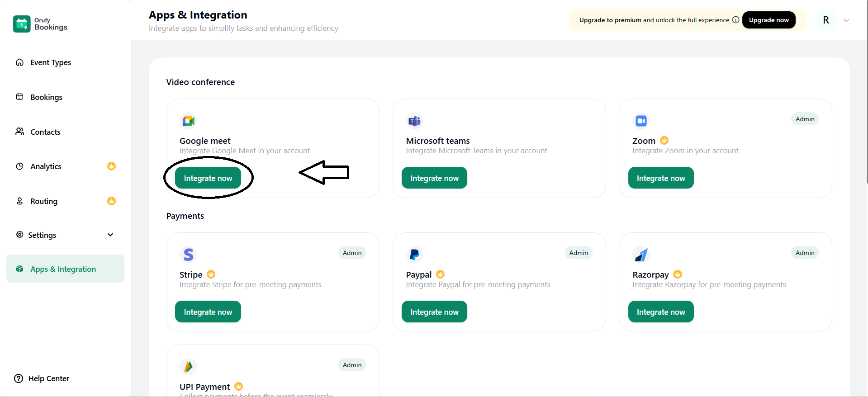Click Integrate now for Google meet
The image size is (868, 397).
208,178
